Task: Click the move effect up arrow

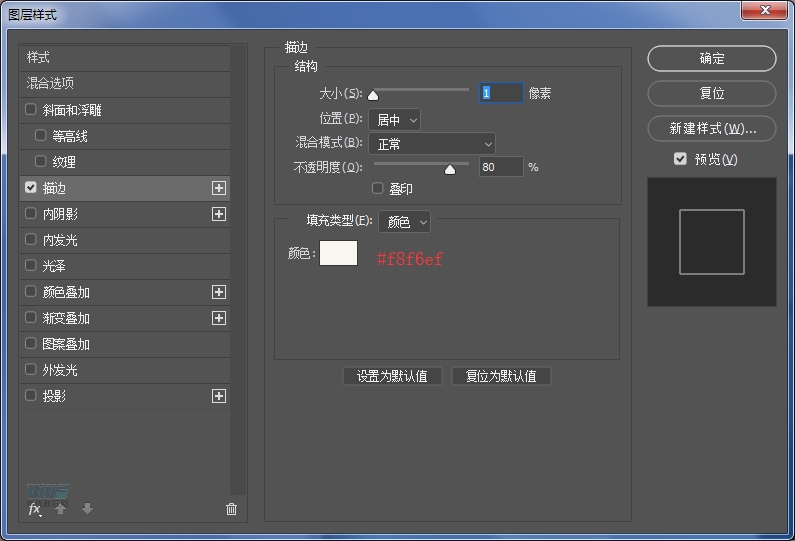Action: click(61, 509)
